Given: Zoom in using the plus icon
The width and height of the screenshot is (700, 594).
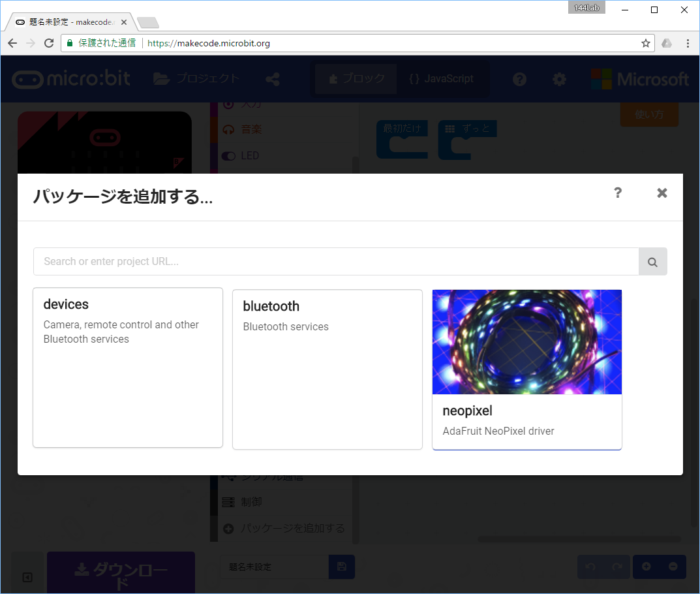Looking at the screenshot, I should 647,567.
